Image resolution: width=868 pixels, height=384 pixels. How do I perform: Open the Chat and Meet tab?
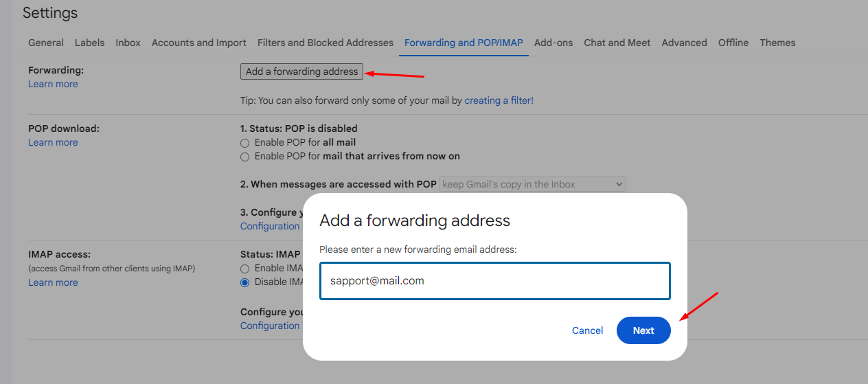[x=617, y=43]
